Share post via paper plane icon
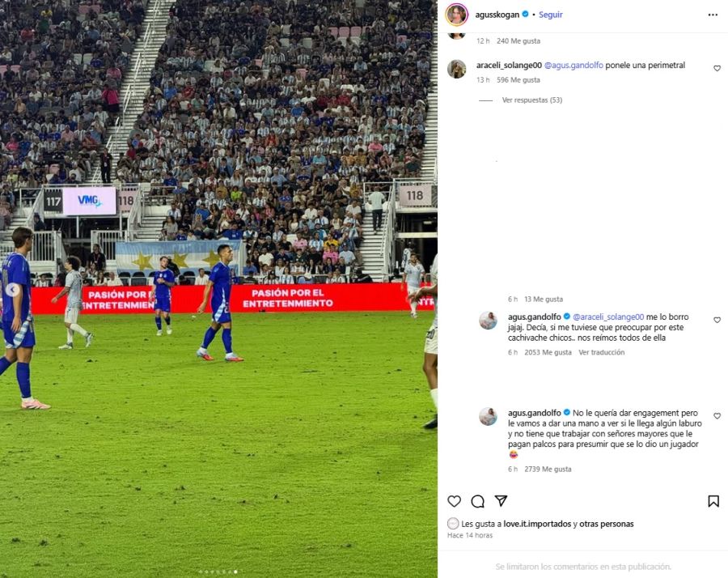The height and width of the screenshot is (578, 728). coord(501,500)
